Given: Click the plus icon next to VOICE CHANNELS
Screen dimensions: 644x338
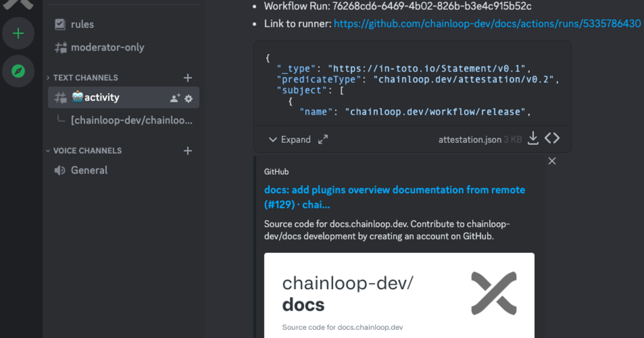Looking at the screenshot, I should (x=188, y=151).
